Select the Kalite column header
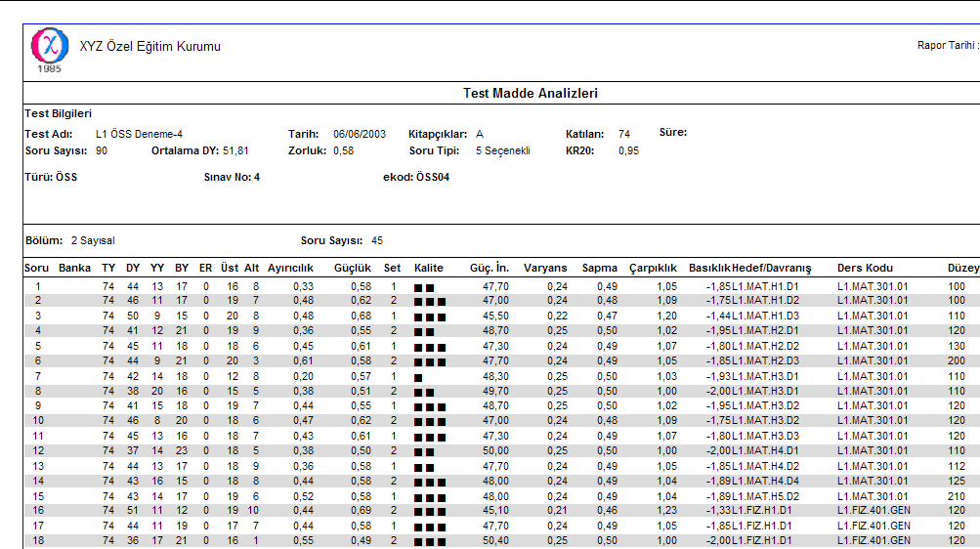 click(428, 268)
